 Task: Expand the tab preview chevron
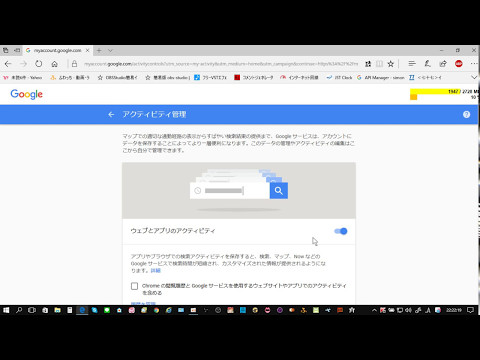click(x=110, y=50)
